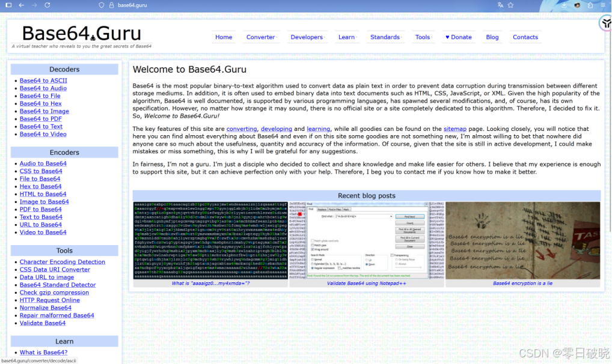Click the browser forward arrow
Viewport: 612px width, 364px height.
coord(34,5)
